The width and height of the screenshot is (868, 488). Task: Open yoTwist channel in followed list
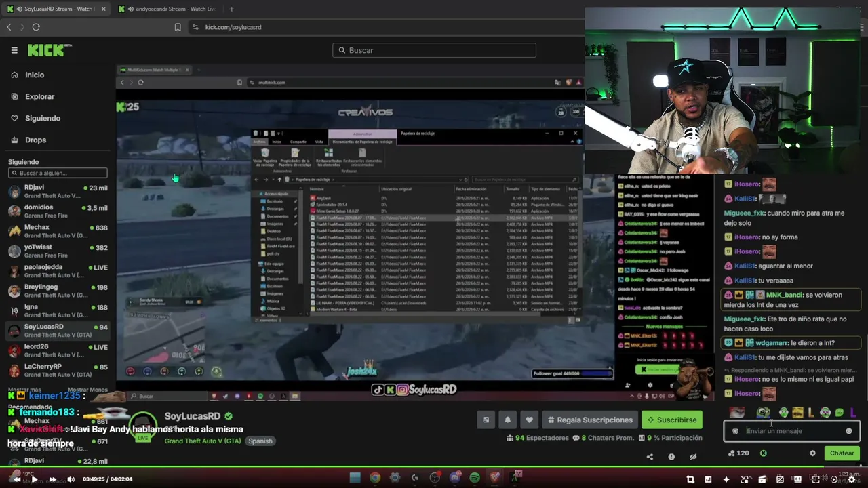58,251
